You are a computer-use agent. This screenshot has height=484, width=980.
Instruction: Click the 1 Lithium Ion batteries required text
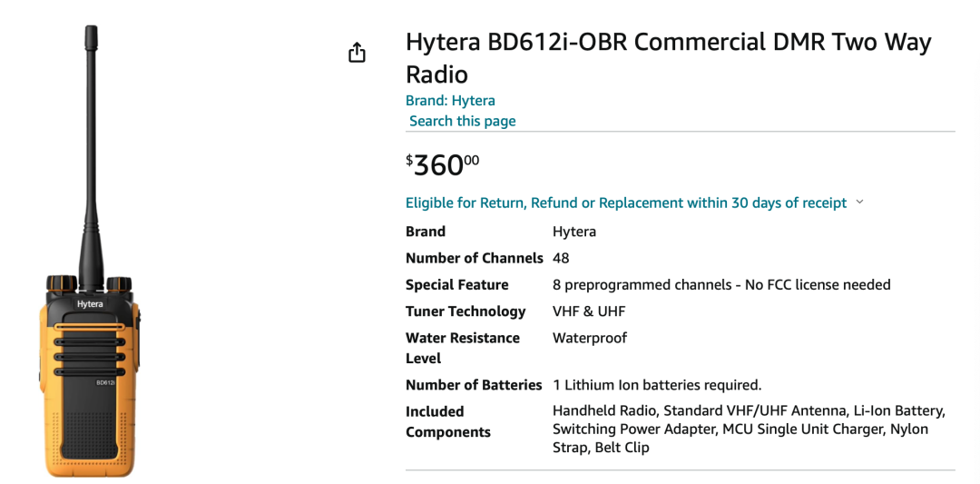tap(657, 385)
